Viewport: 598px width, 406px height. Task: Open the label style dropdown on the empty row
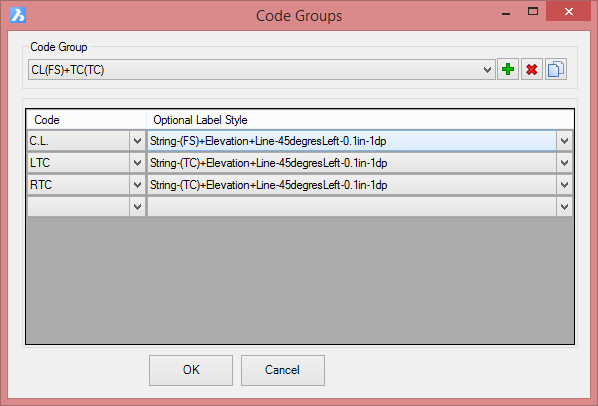pos(564,207)
